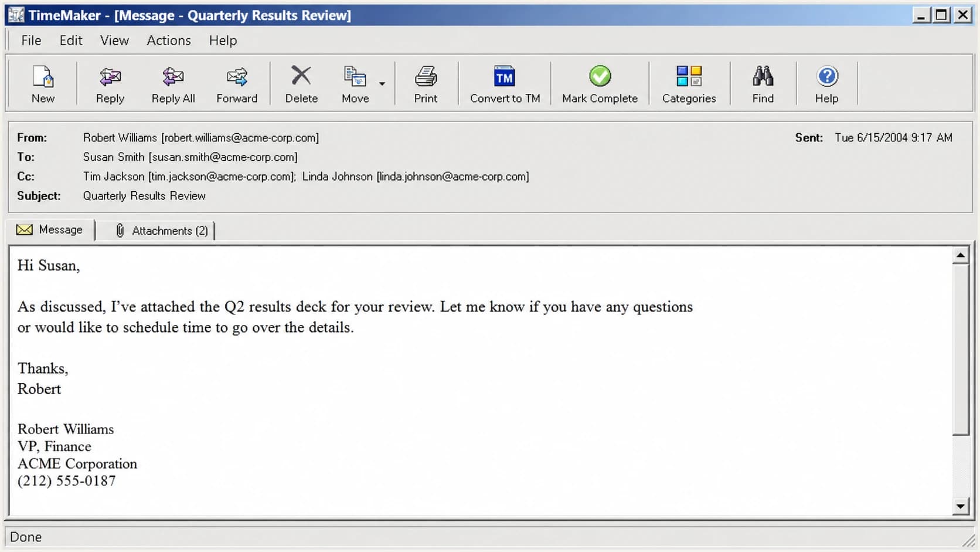Click the sent date Tue 6/15/2004 9:17 AM
The image size is (980, 552).
893,137
